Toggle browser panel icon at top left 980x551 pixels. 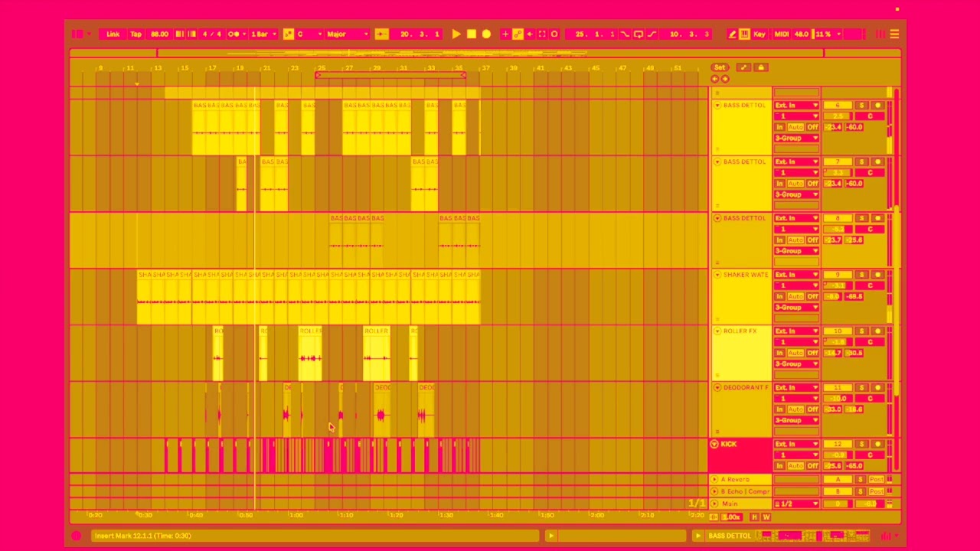[x=77, y=34]
